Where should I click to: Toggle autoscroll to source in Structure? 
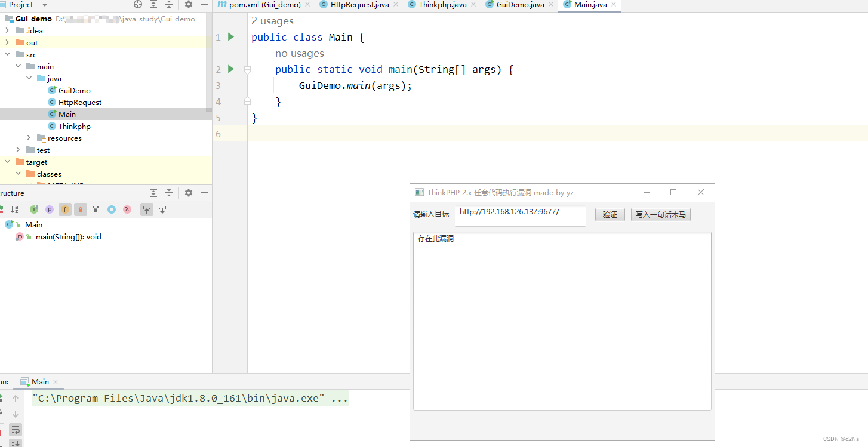(x=147, y=209)
